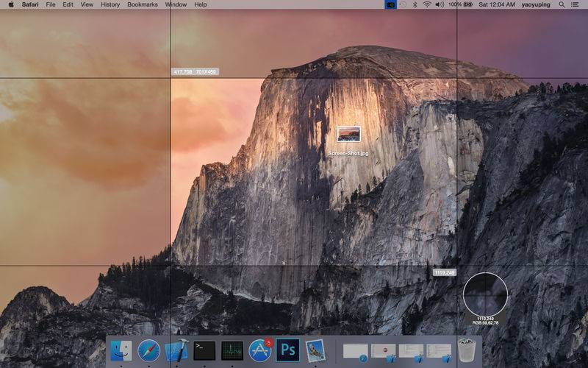Screen dimensions: 588x368
Task: Open the Wi-Fi status menu
Action: (x=427, y=4)
